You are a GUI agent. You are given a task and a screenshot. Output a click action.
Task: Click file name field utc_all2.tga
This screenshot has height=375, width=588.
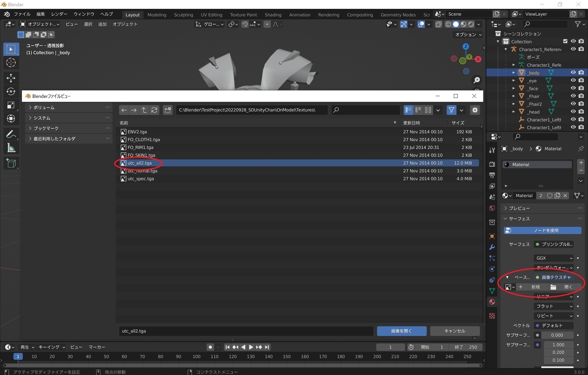pos(246,331)
